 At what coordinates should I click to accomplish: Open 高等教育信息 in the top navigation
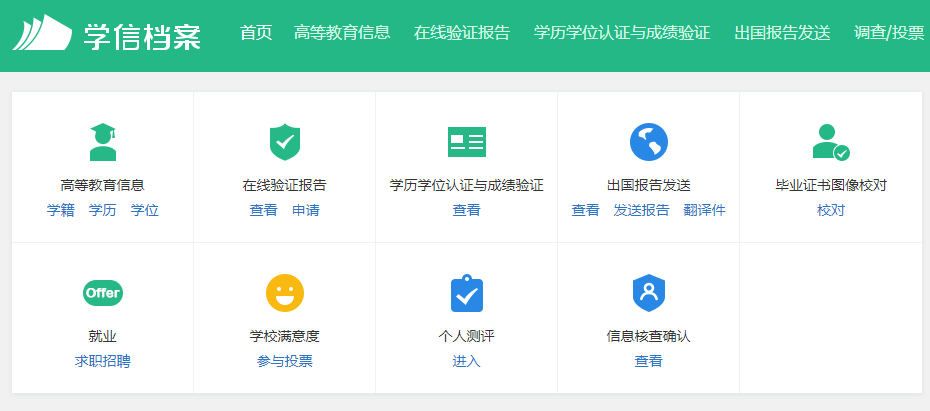pos(342,33)
